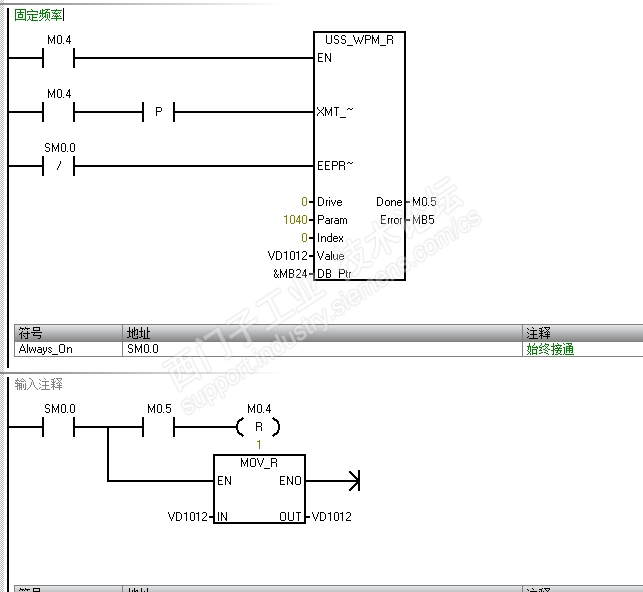Click the Error output MB5 operand
Viewport: 643px width, 592px height.
pyautogui.click(x=423, y=220)
